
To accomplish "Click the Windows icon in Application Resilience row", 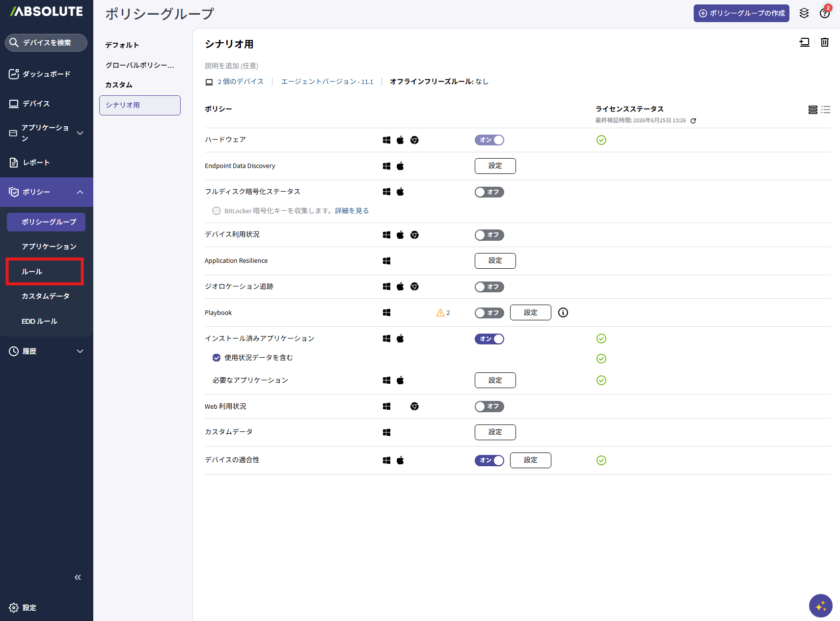I will point(386,261).
